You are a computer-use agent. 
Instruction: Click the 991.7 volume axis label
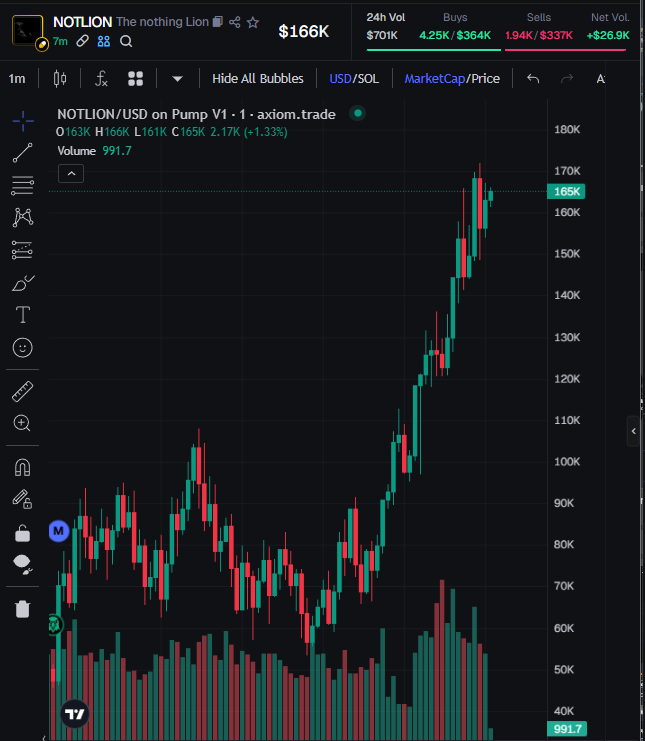[567, 729]
